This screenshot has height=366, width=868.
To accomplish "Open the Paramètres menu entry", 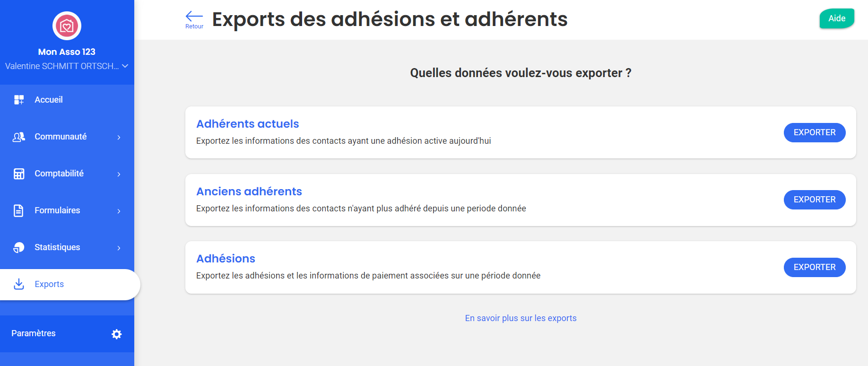I will 34,333.
